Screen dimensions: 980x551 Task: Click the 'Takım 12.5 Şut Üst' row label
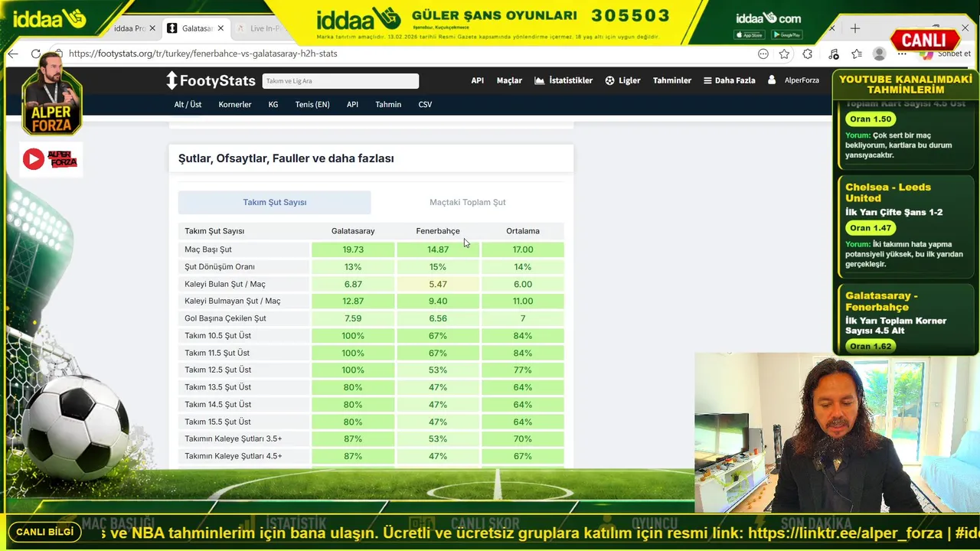(218, 370)
